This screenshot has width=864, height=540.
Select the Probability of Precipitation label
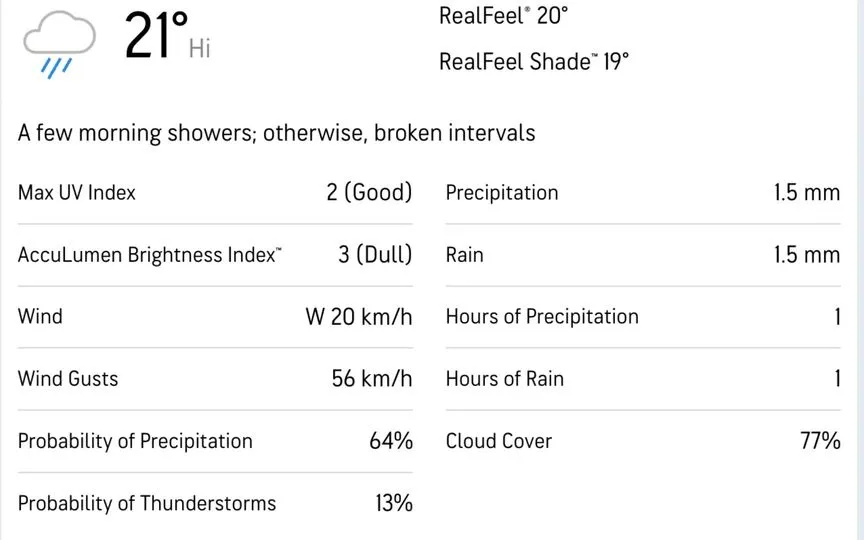click(x=135, y=441)
